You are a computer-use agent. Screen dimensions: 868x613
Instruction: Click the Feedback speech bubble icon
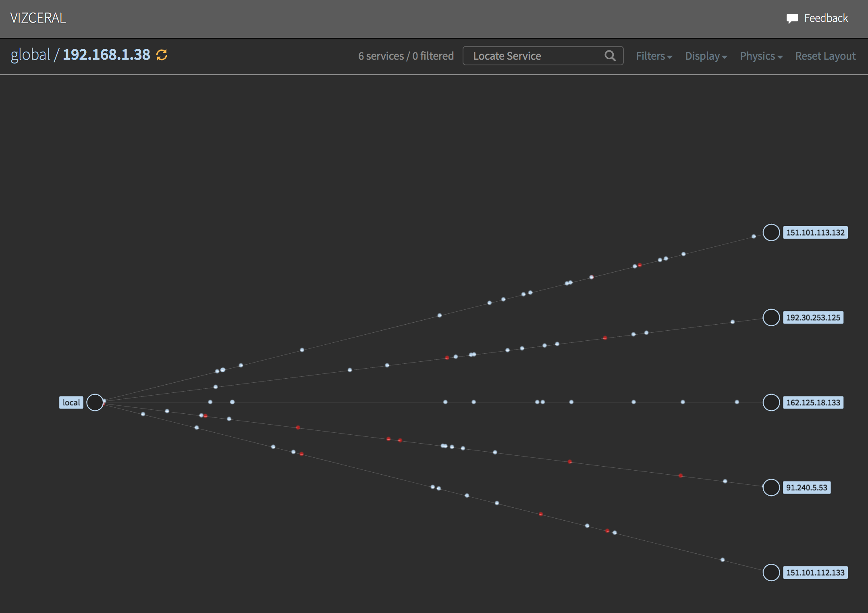[x=791, y=19]
